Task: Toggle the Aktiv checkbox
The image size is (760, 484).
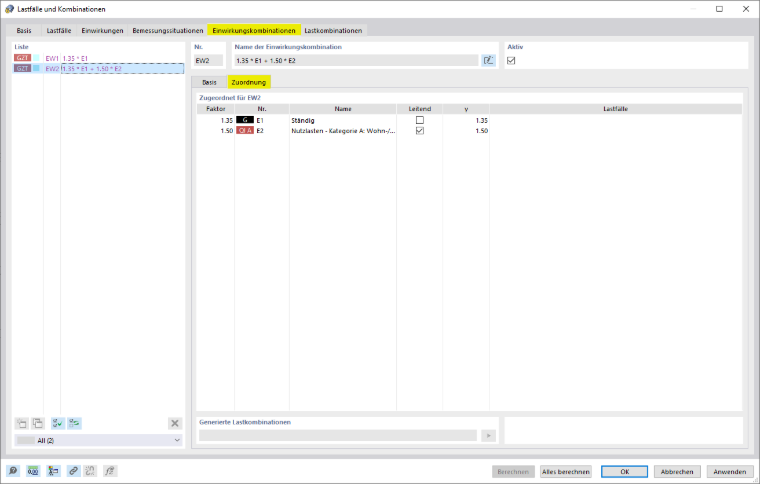Action: tap(511, 61)
